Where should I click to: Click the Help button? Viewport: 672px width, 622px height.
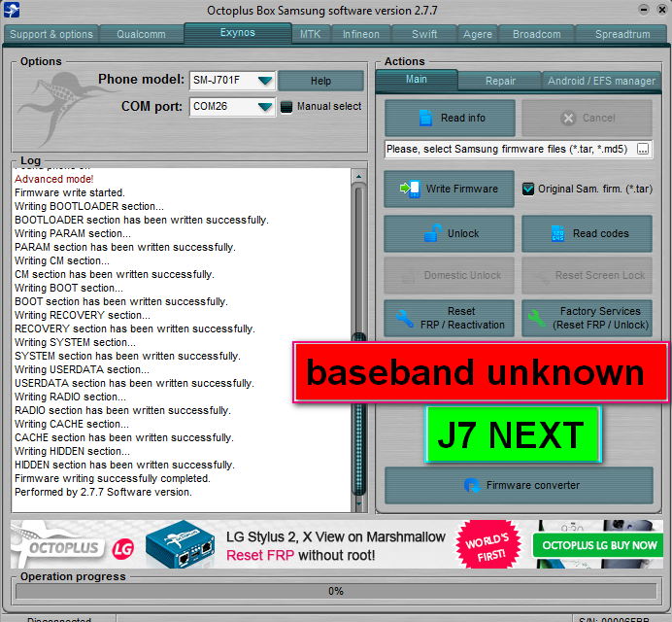click(320, 81)
